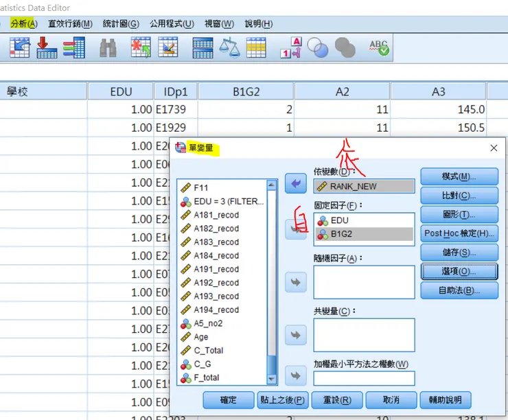Open the 公用程式(U) menu
The image size is (508, 420).
click(x=172, y=23)
